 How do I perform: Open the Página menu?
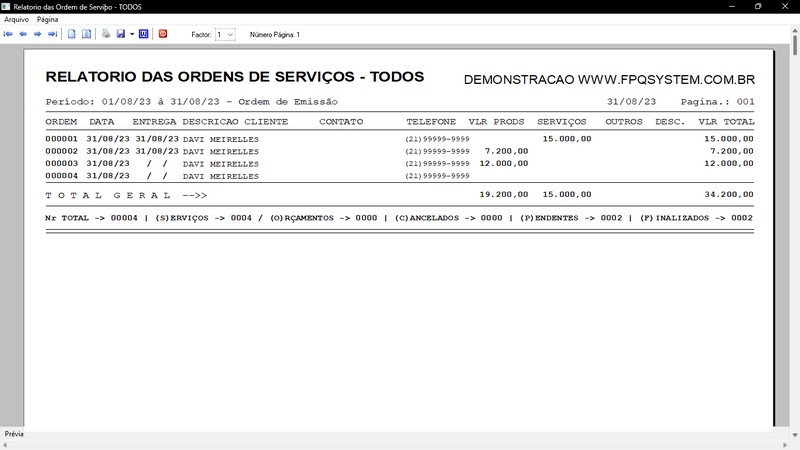coord(47,19)
